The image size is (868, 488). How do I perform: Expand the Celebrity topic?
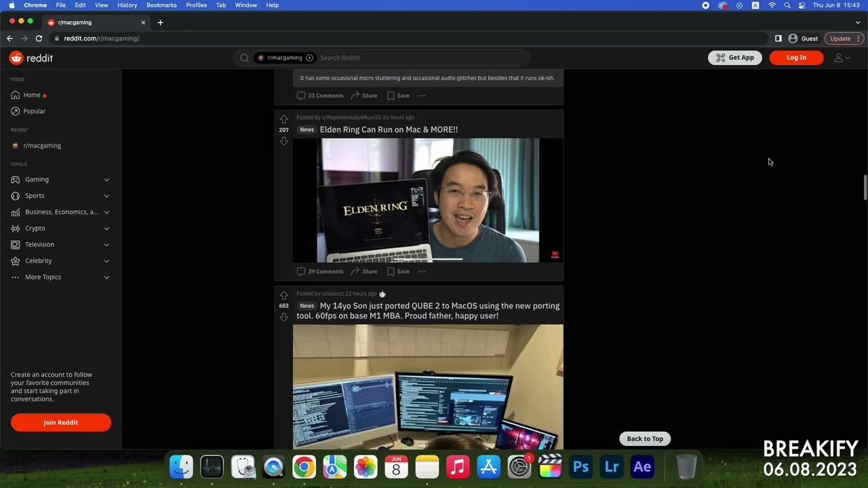[60, 261]
